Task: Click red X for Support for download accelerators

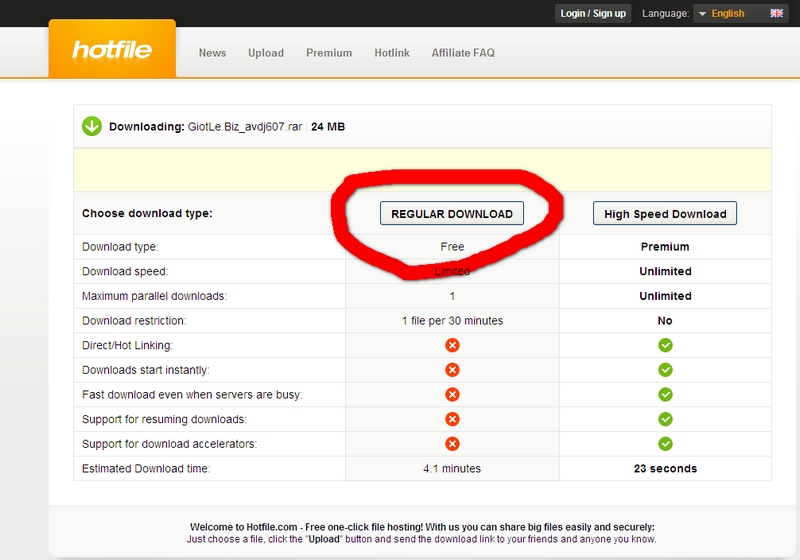Action: click(x=452, y=444)
